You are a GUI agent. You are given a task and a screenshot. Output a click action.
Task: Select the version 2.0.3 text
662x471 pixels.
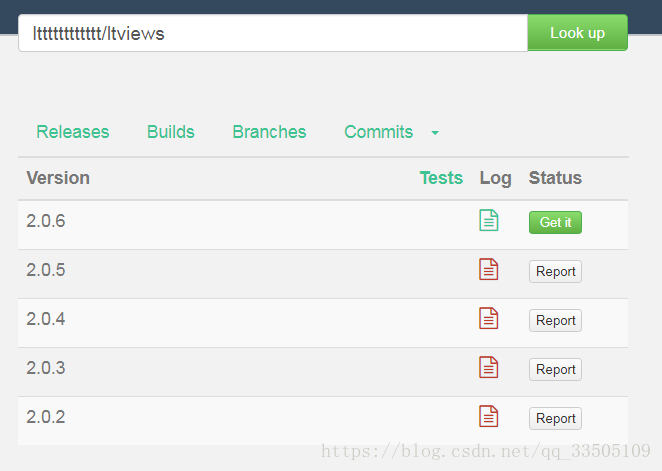click(x=46, y=368)
